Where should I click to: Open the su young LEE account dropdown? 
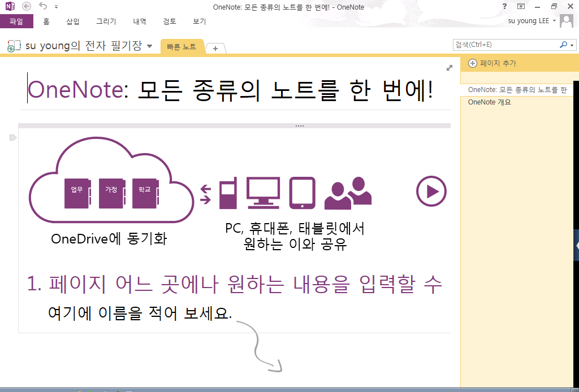tap(532, 21)
